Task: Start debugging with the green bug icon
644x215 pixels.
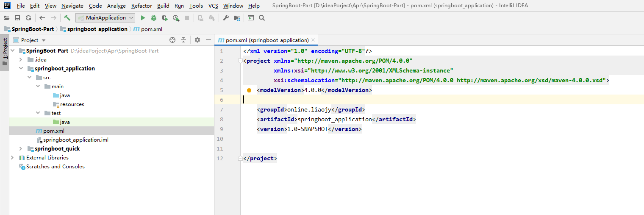Action: point(154,18)
